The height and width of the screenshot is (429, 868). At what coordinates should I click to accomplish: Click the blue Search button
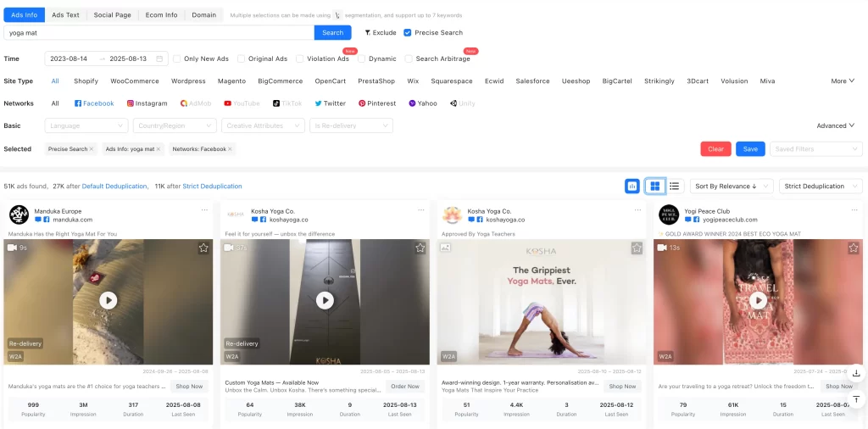pyautogui.click(x=332, y=33)
